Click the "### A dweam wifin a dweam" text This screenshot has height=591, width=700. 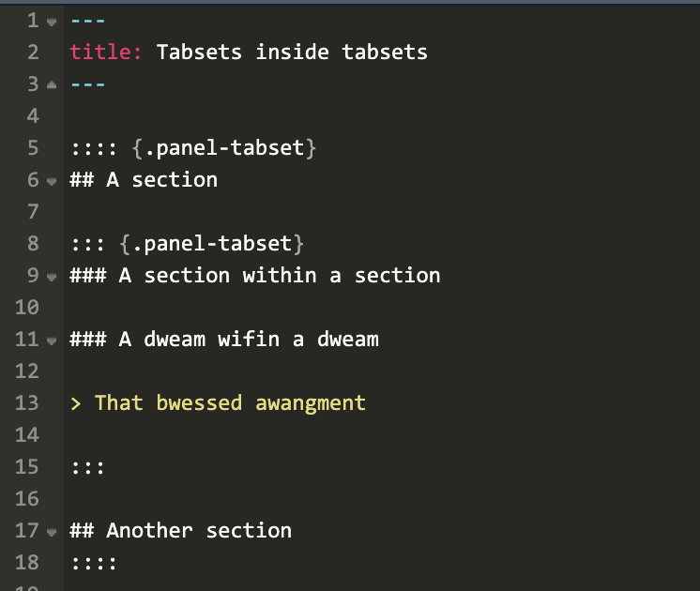tap(248, 340)
